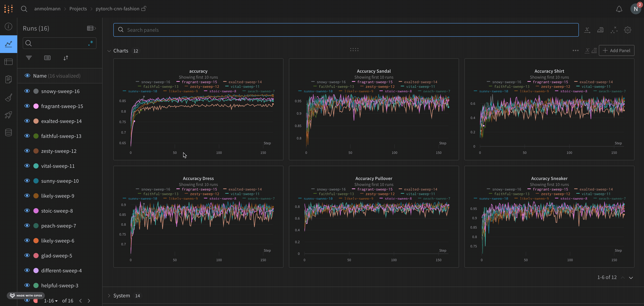Viewport: 644px width, 306px height.
Task: Open the app grid menu top-left
Action: tap(8, 8)
